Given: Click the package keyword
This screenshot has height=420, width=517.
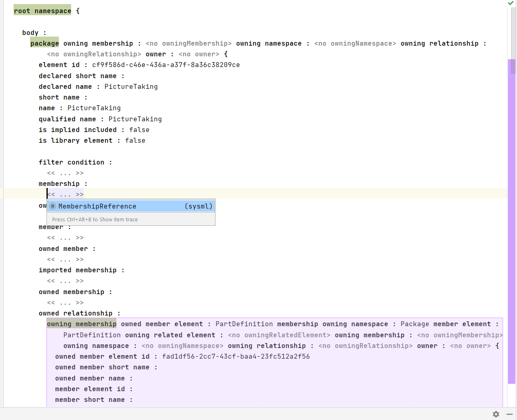Looking at the screenshot, I should pyautogui.click(x=44, y=44).
